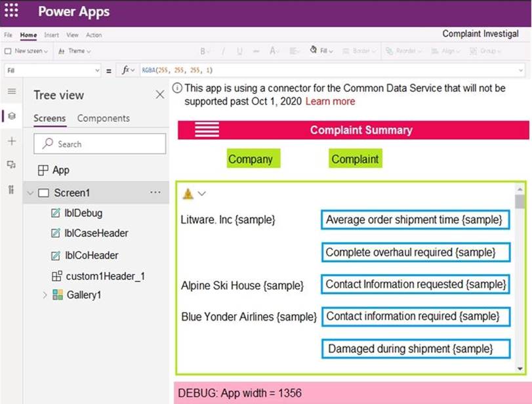The image size is (532, 404).
Task: Open the Fill color picker in toolbar
Action: [x=321, y=51]
